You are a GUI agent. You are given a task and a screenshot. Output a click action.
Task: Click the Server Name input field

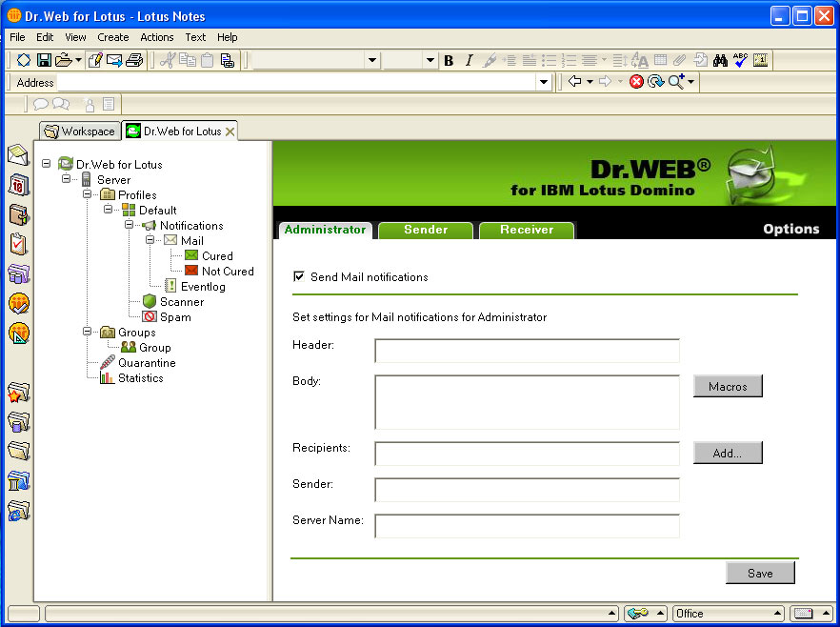coord(528,526)
